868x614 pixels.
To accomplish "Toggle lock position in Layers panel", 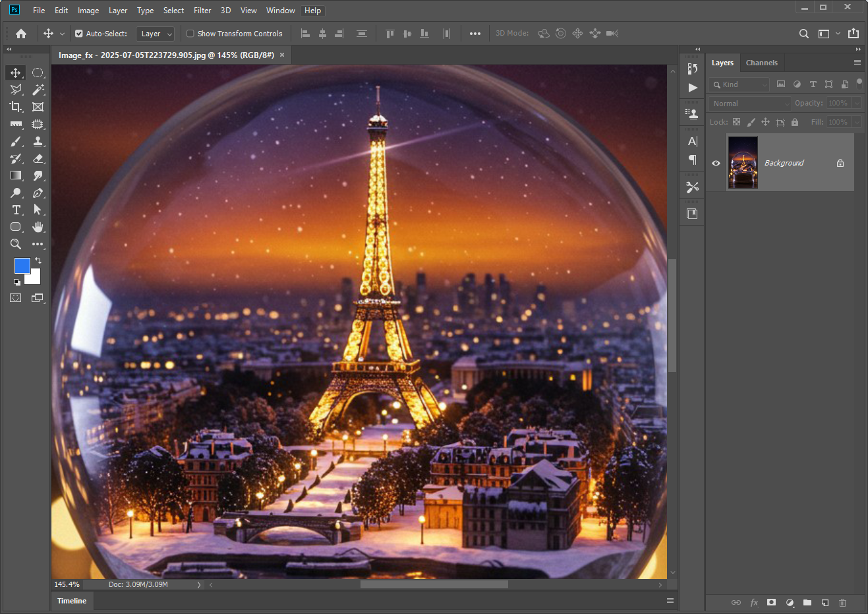I will [765, 122].
